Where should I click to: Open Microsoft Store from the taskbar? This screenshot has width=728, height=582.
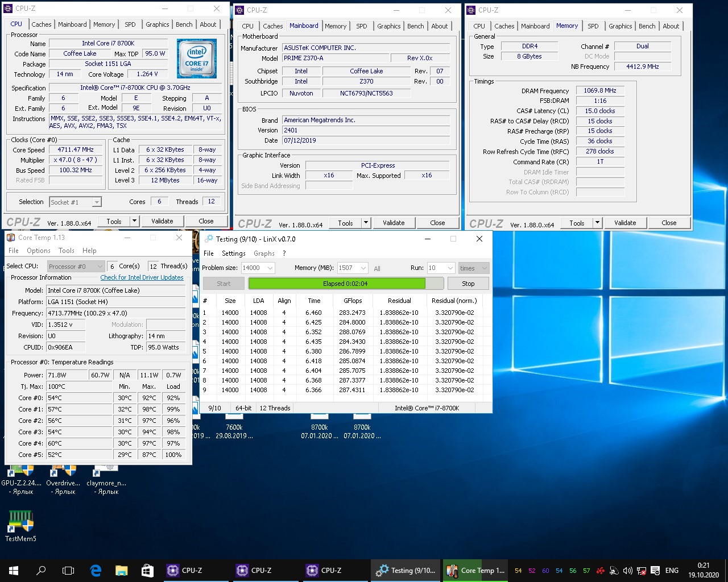point(147,571)
